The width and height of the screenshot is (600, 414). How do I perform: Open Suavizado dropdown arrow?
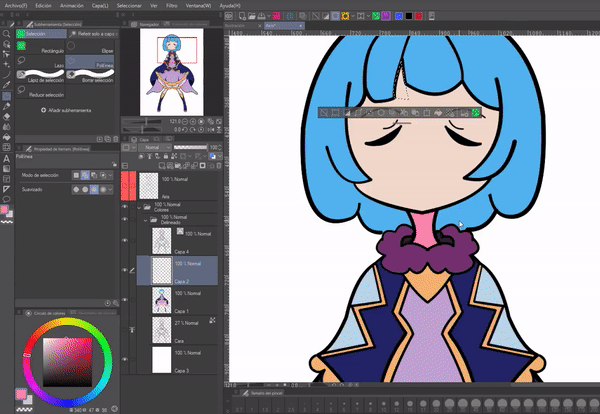111,189
